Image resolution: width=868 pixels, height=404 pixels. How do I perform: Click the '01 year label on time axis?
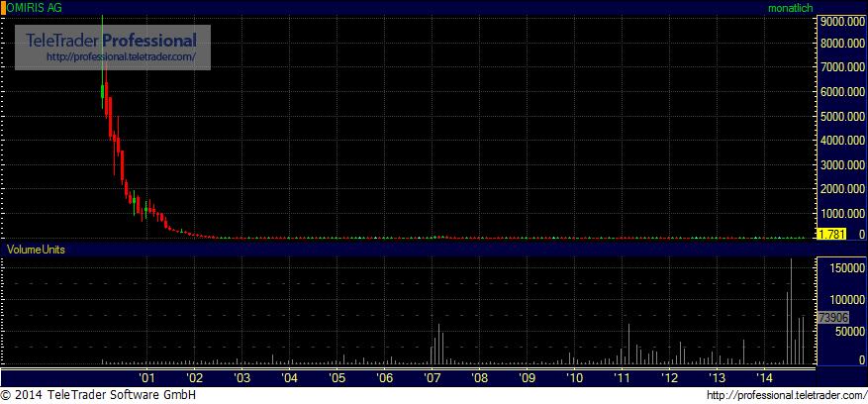tap(146, 378)
